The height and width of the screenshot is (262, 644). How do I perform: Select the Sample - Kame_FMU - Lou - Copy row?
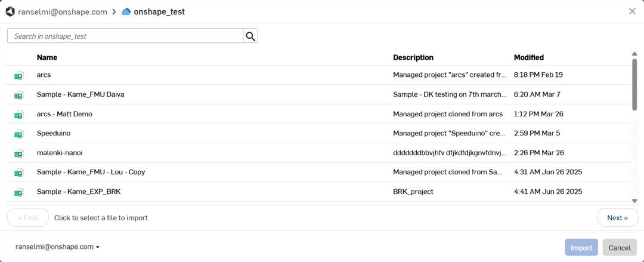click(x=318, y=172)
